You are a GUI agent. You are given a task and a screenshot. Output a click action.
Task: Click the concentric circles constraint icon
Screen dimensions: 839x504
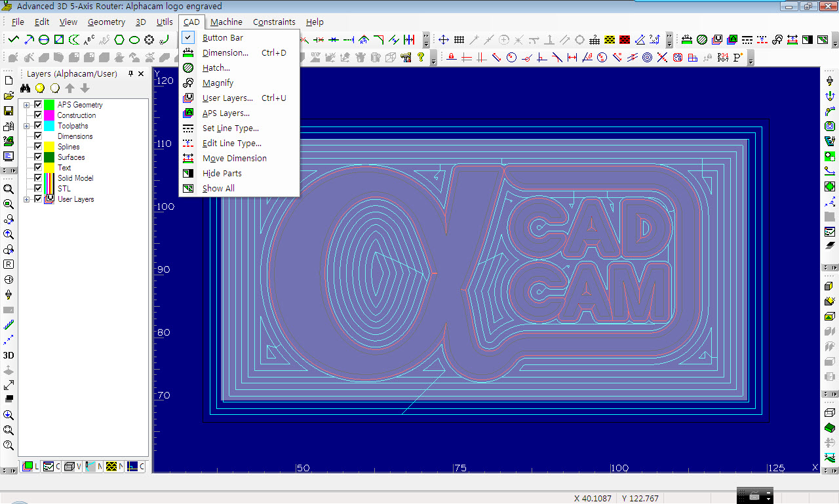pos(647,58)
